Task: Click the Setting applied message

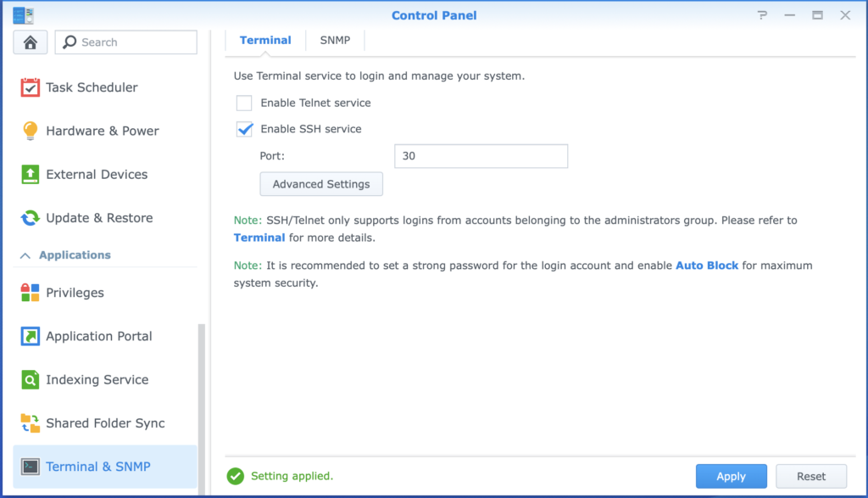Action: tap(292, 476)
